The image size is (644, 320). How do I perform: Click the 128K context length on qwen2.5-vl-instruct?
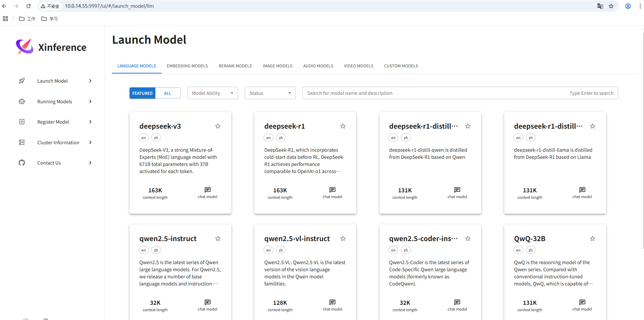[x=280, y=303]
